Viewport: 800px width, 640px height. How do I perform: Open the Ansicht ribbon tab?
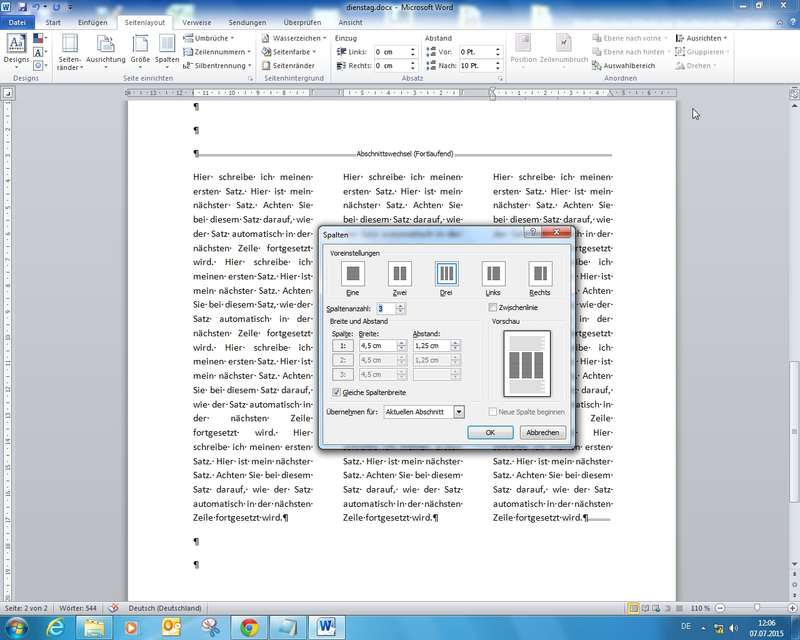350,21
